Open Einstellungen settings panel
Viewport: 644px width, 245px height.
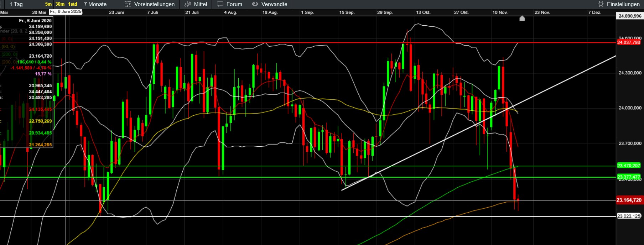point(623,4)
